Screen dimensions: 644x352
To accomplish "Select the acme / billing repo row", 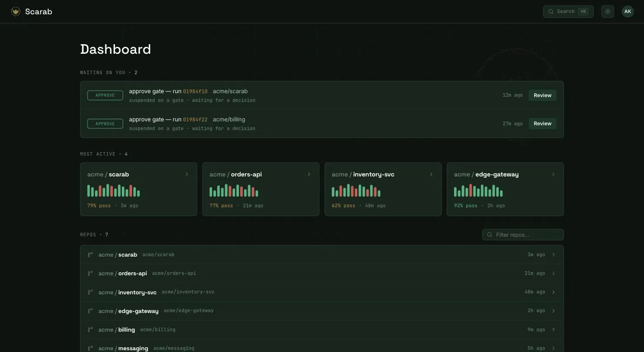I will point(322,329).
